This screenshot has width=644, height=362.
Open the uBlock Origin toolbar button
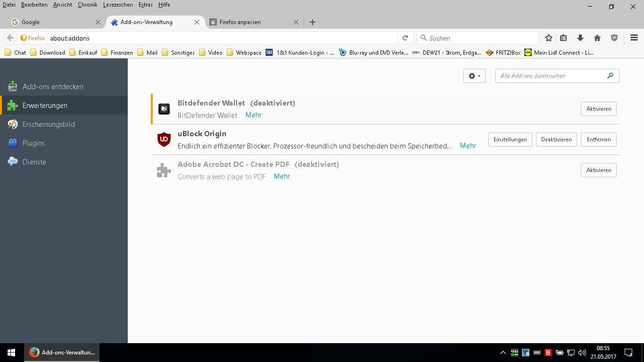click(x=614, y=38)
